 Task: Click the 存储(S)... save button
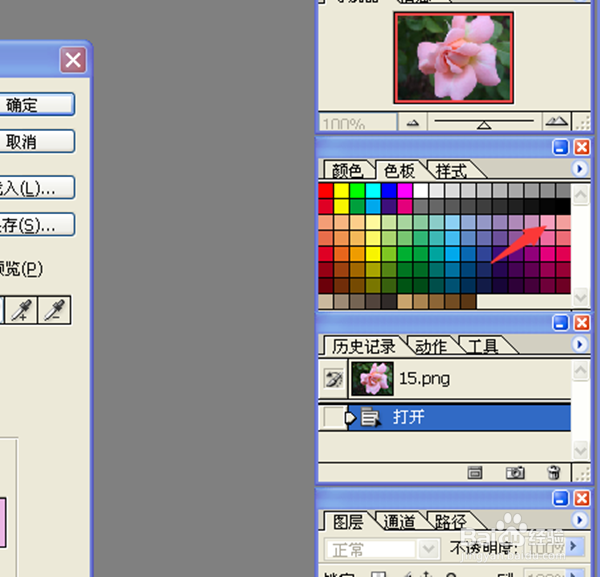(x=37, y=225)
